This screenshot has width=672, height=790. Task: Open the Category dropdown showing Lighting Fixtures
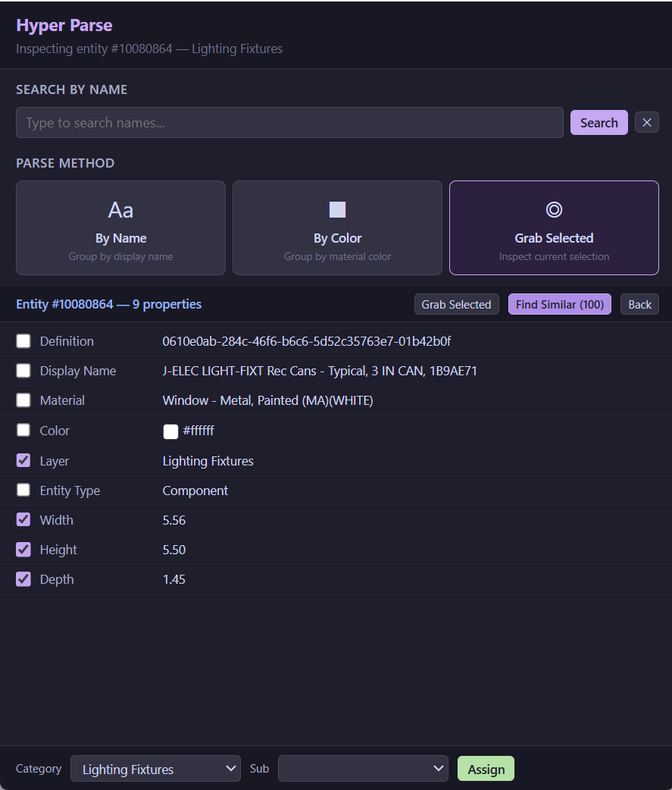[155, 769]
